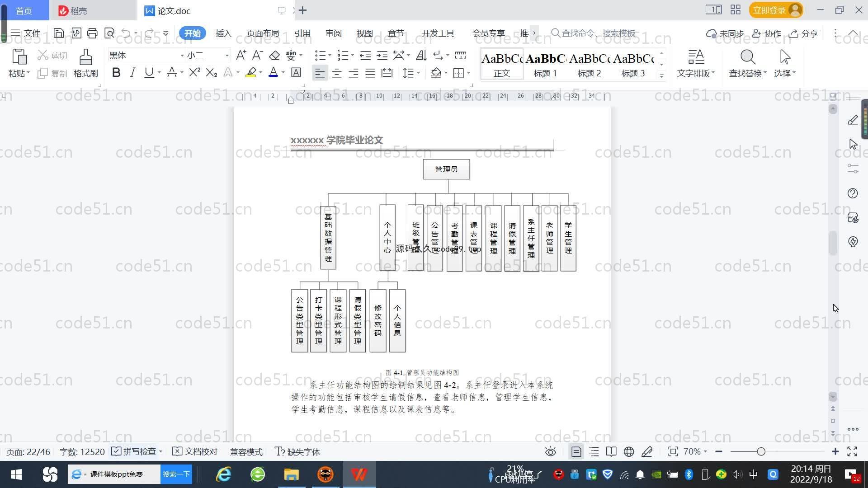
Task: Switch to the 页面布局 tab
Action: [263, 33]
